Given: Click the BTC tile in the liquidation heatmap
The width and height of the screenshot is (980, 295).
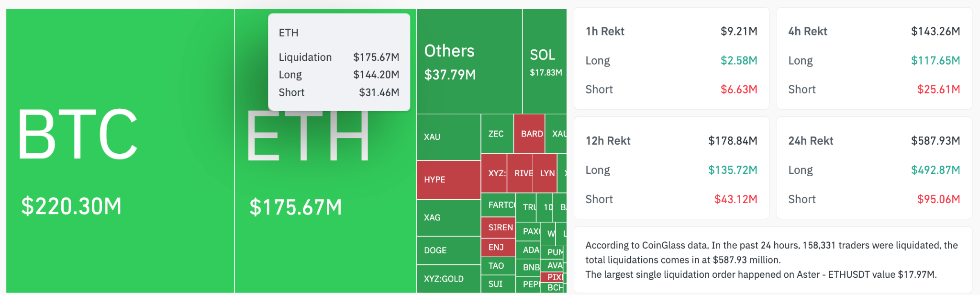Looking at the screenshot, I should tap(120, 151).
